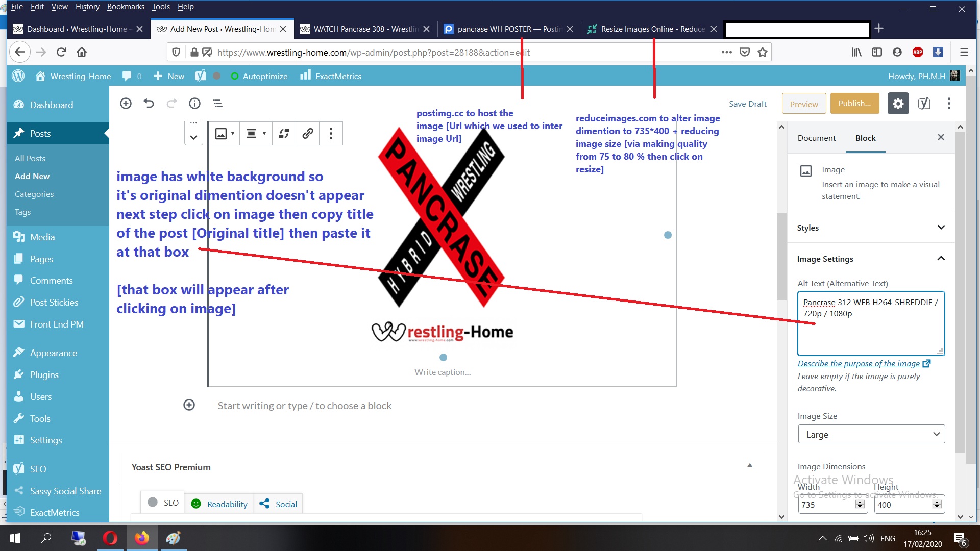Open the content structure info icon
Image resolution: width=980 pixels, height=551 pixels.
(x=194, y=104)
